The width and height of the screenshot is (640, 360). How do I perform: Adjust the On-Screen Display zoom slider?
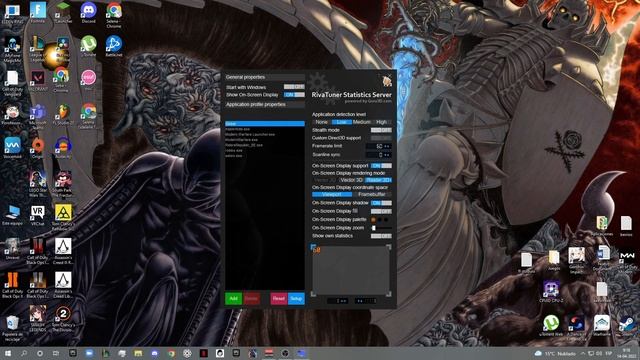(381, 228)
